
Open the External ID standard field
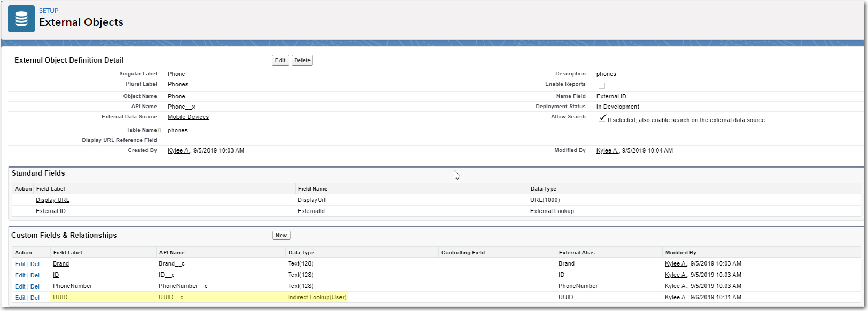pos(51,211)
